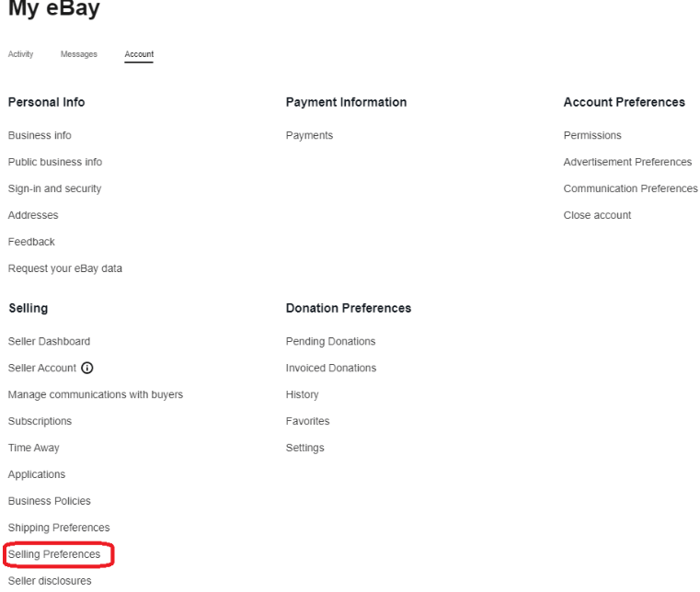Open the Messages tab

78,55
